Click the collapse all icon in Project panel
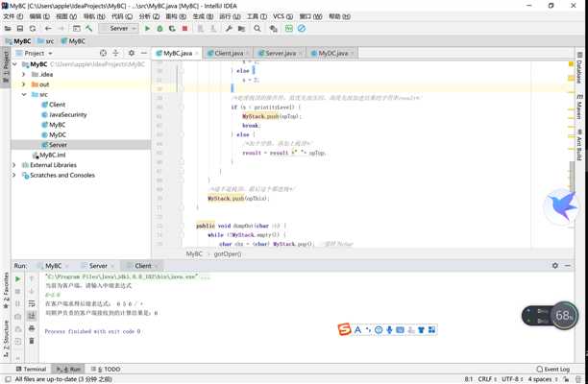 [115, 53]
